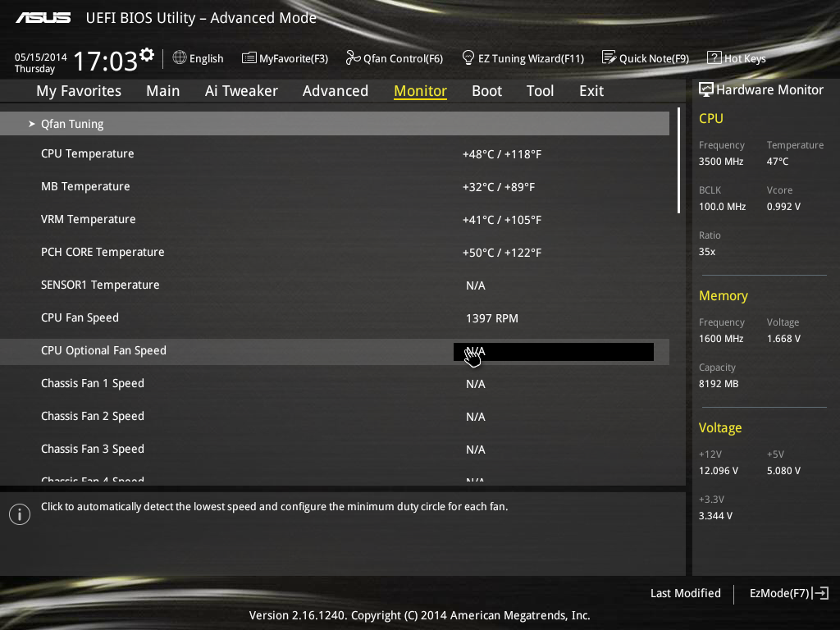Select Chassis Fan 3 Speed label

pos(92,449)
